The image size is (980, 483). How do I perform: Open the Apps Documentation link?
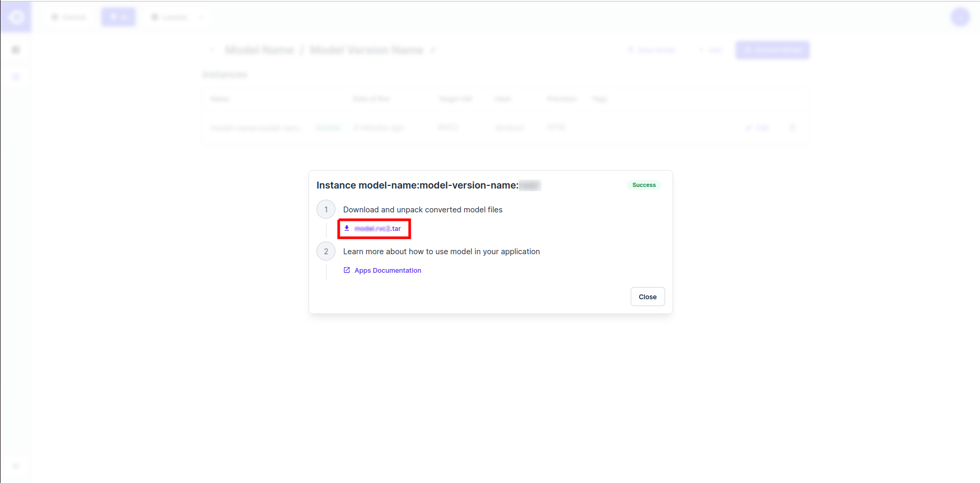pyautogui.click(x=387, y=271)
